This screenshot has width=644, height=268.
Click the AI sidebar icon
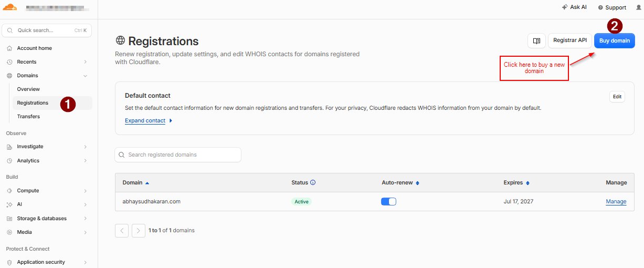click(9, 204)
